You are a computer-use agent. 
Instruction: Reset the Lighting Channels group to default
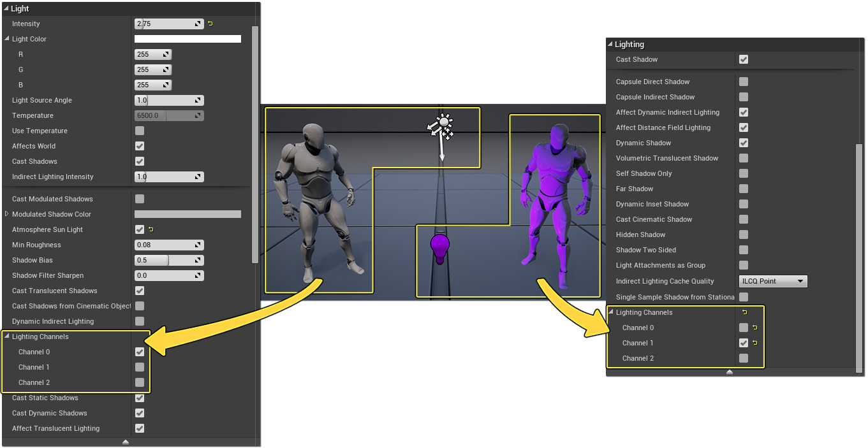click(x=744, y=312)
